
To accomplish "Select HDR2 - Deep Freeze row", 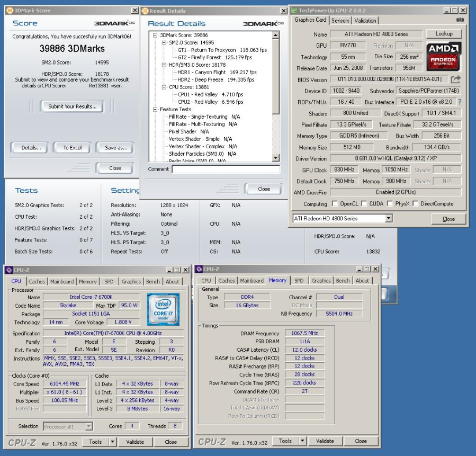I will (x=215, y=79).
